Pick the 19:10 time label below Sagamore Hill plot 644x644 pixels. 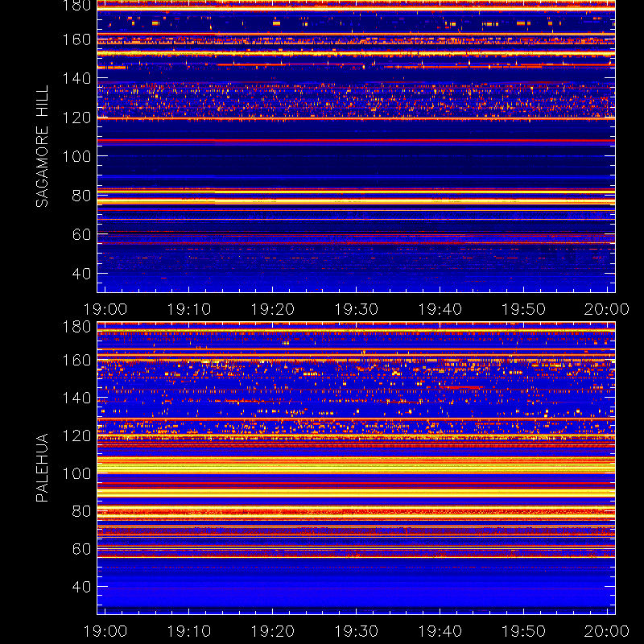click(189, 309)
